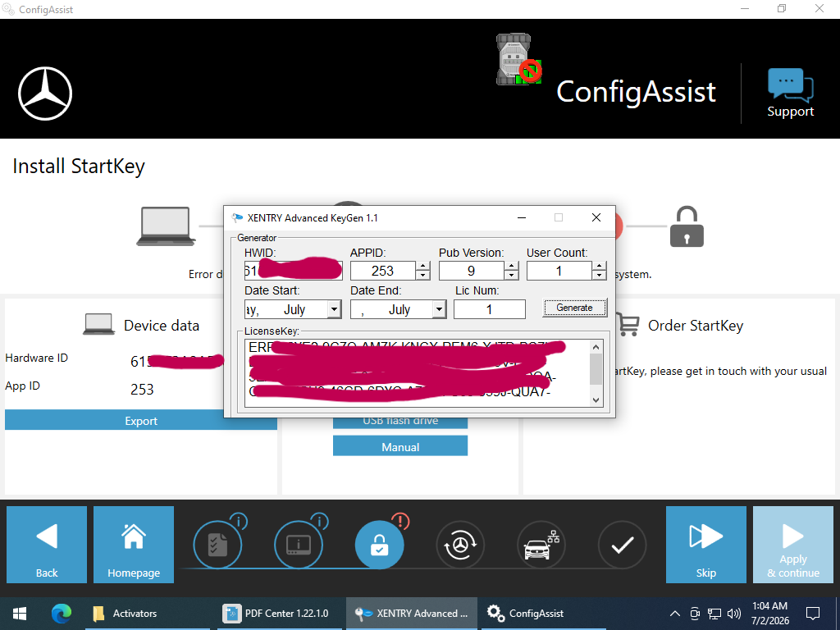Click the info badge on tablet step

tap(319, 521)
